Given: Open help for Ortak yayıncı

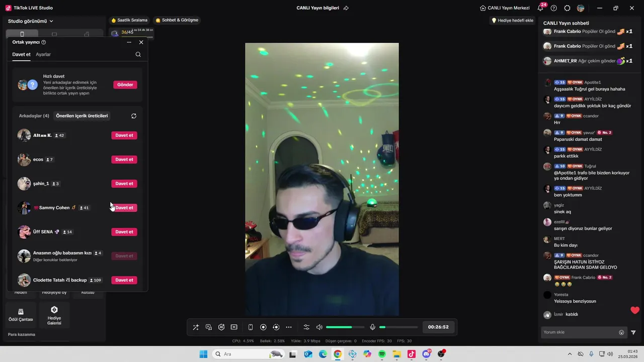Looking at the screenshot, I should [44, 42].
